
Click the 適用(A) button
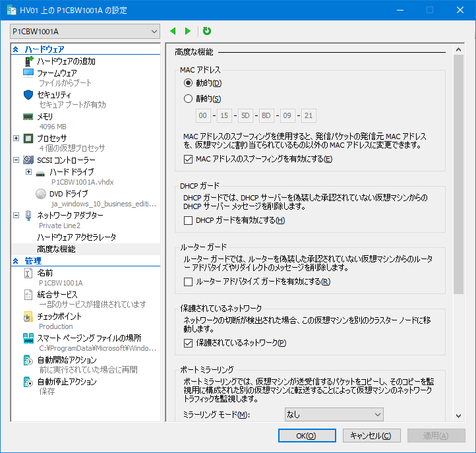pyautogui.click(x=436, y=436)
